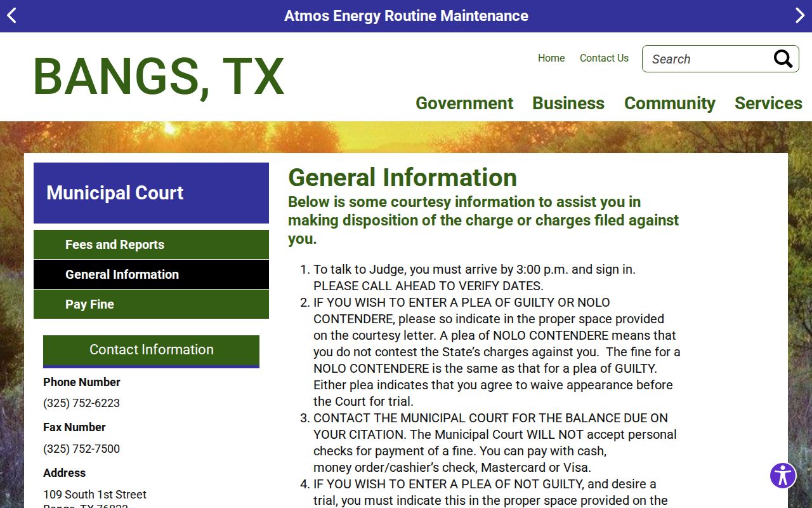Open the Community menu
The width and height of the screenshot is (812, 508).
(x=670, y=103)
